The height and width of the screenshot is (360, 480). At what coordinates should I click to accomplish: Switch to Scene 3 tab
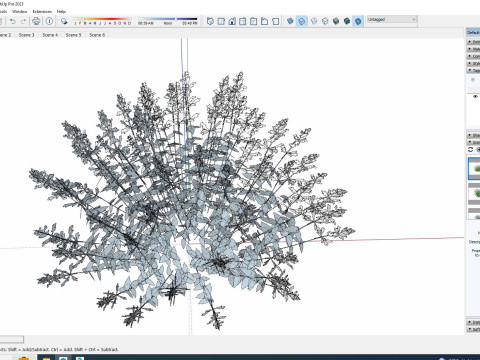pos(26,35)
